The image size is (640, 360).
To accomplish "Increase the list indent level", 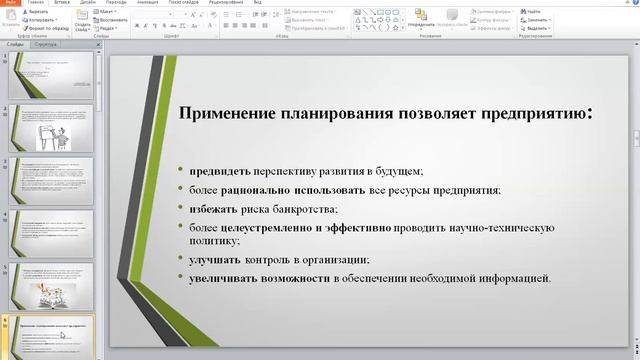I will tap(264, 15).
